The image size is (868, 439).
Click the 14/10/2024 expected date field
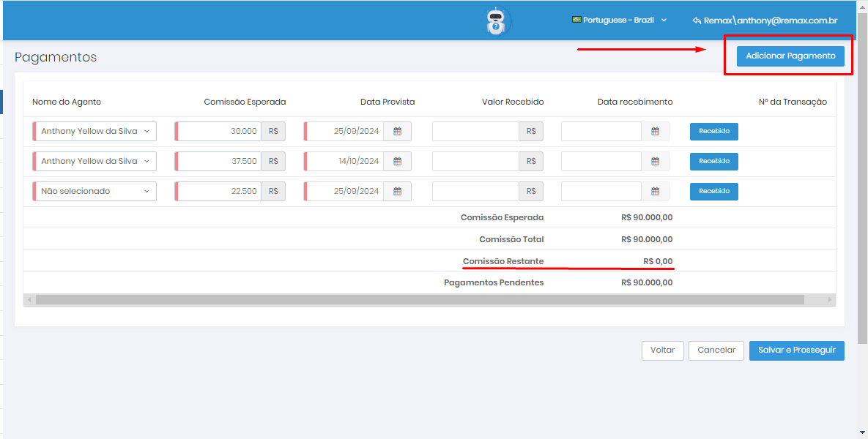coord(344,162)
